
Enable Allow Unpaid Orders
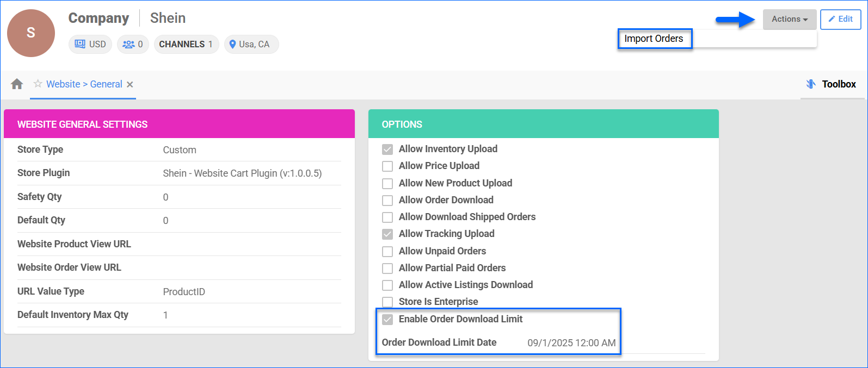point(387,252)
